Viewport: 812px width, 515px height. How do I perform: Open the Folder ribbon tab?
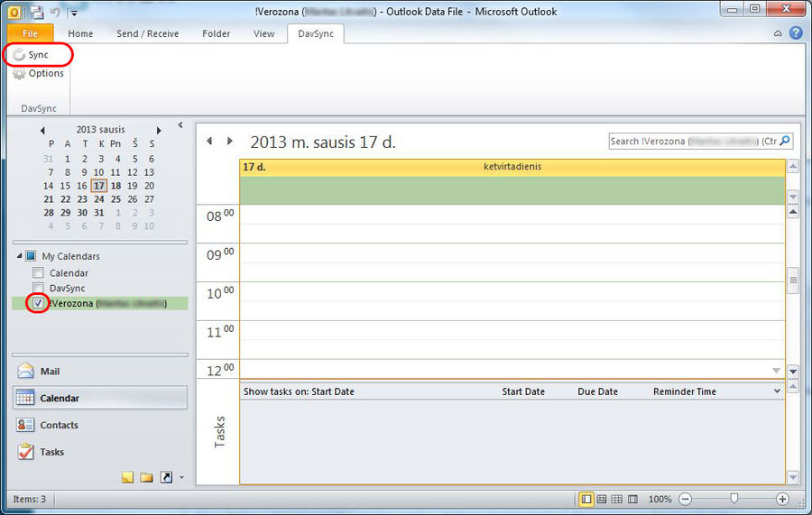[216, 33]
